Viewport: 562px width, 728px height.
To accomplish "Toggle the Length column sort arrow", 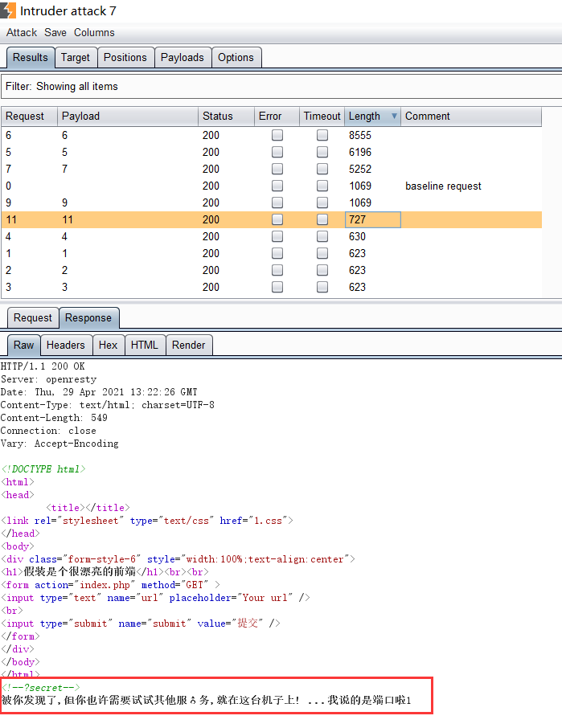I will pos(394,116).
